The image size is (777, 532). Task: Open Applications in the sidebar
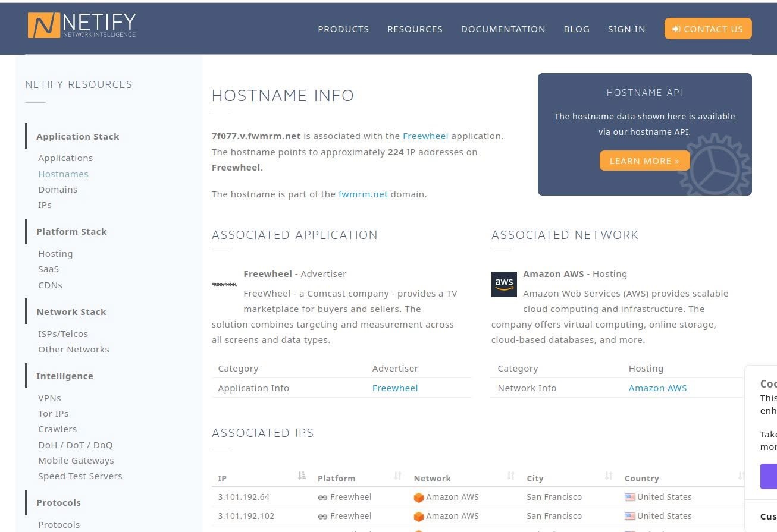(x=65, y=158)
